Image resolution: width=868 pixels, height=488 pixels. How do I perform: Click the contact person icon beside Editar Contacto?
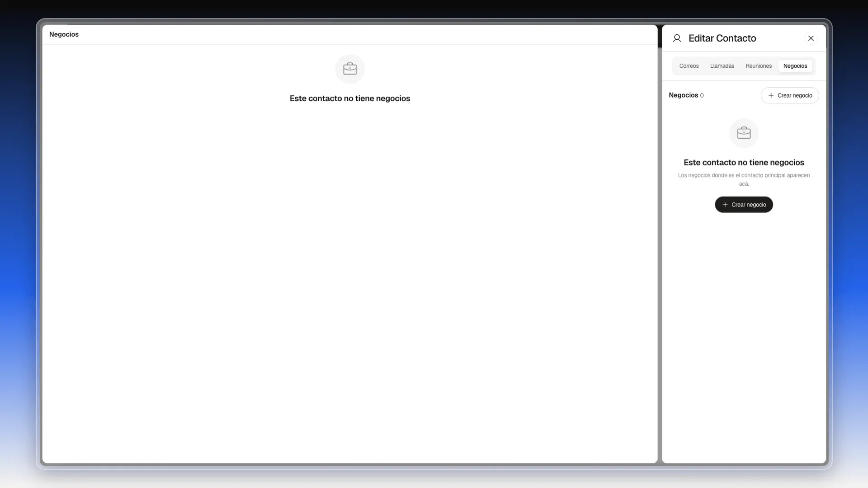(x=677, y=38)
